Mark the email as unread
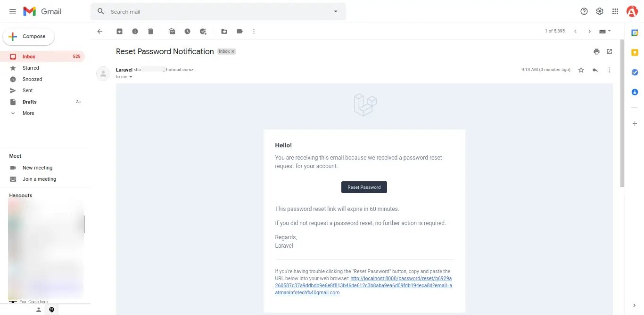Viewport: 644px width, 315px height. pos(172,32)
